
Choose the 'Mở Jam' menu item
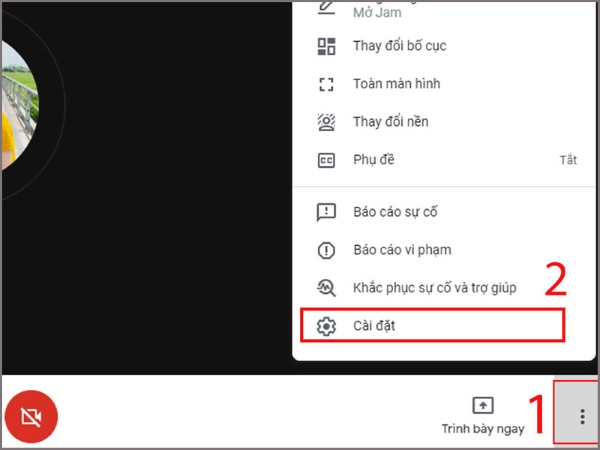375,14
